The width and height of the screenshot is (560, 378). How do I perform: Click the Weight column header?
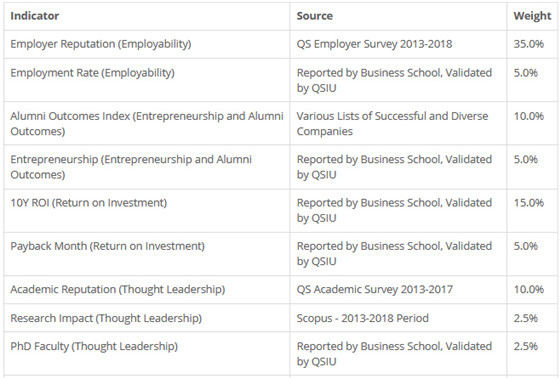[532, 16]
